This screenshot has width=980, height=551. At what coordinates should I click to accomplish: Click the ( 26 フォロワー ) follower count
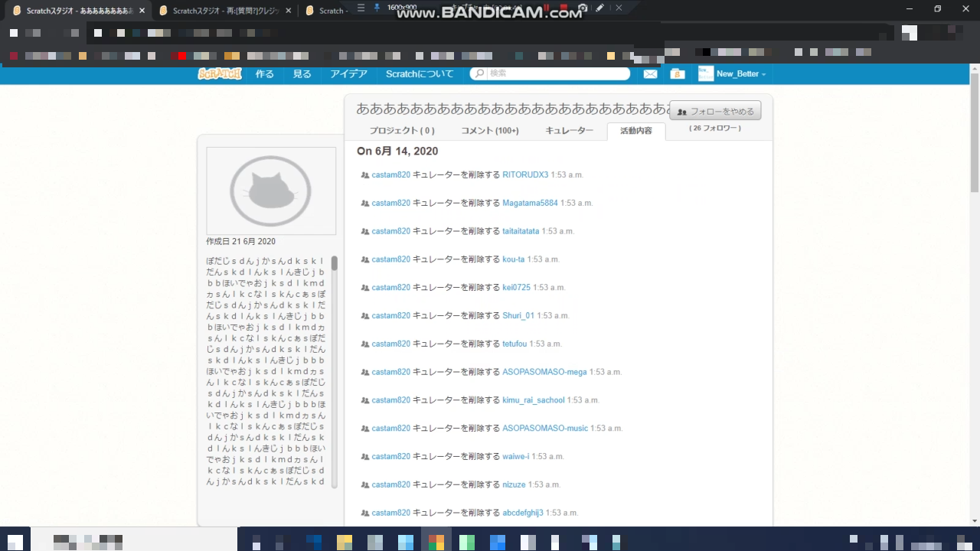715,129
